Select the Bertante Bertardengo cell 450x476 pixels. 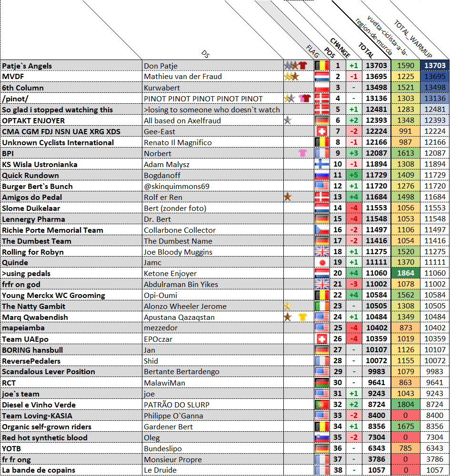(212, 372)
